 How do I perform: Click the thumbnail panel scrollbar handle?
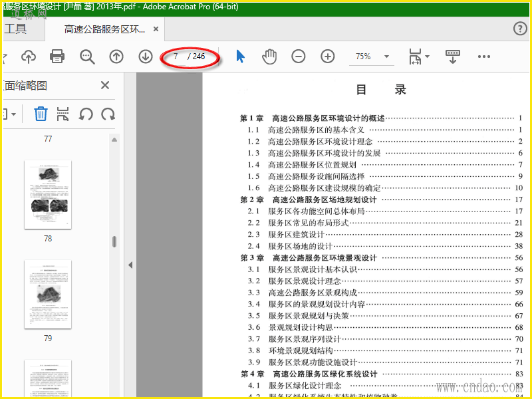point(114,241)
